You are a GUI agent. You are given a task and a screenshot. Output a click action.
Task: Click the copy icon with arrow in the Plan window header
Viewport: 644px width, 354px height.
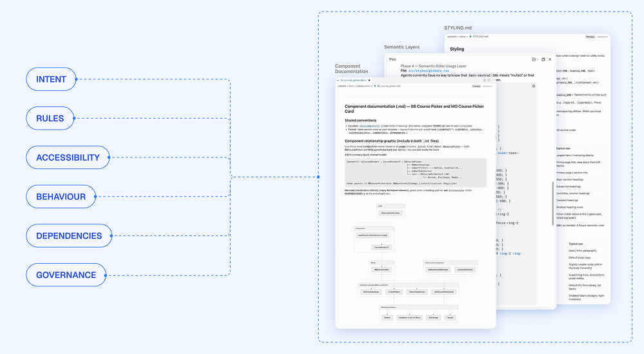[535, 59]
